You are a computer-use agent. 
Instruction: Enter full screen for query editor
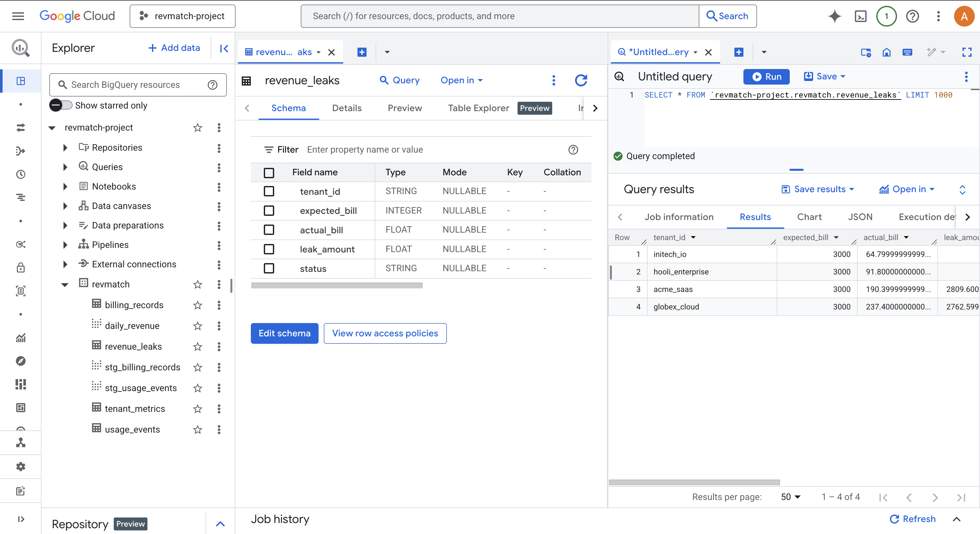tap(967, 52)
